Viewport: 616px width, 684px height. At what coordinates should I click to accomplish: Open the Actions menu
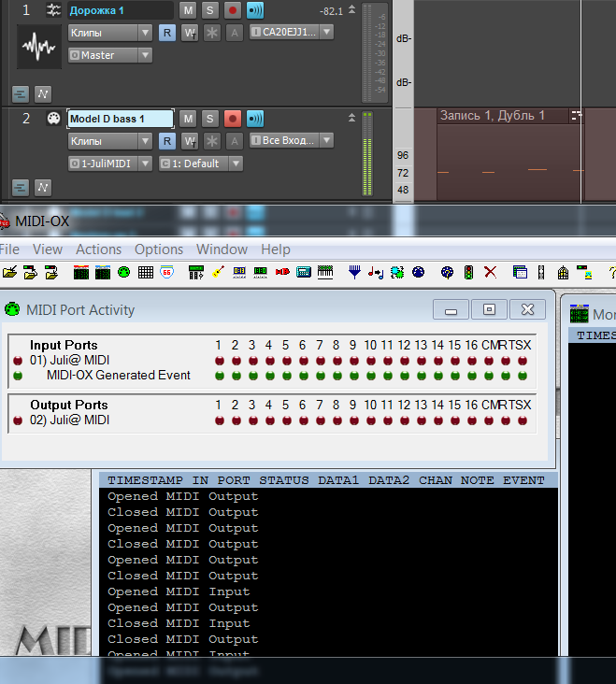(x=98, y=249)
